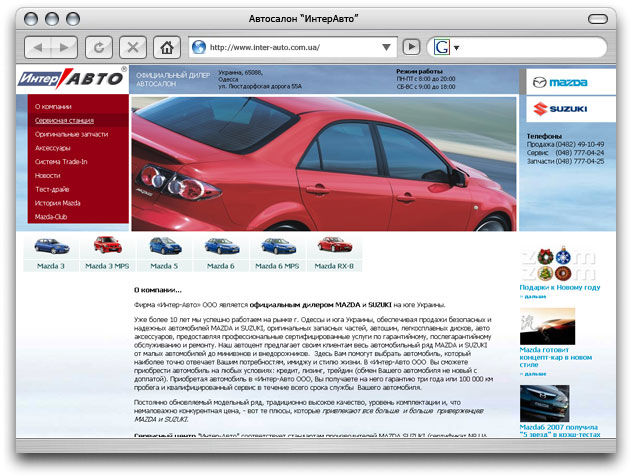This screenshot has width=632, height=476.
Task: Stop loading with the X button
Action: pos(133,48)
